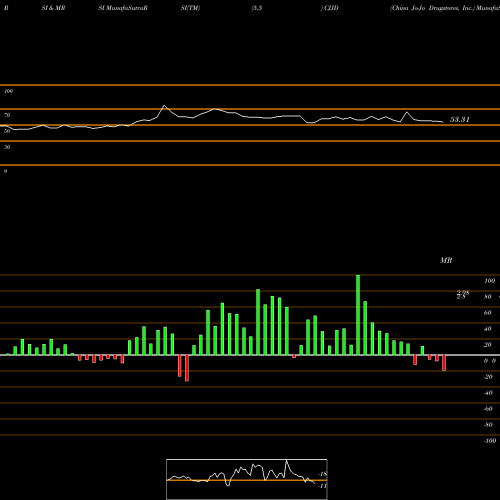Click the 0 level label on RSI axis
The width and height of the screenshot is (500, 500).
click(x=5, y=171)
